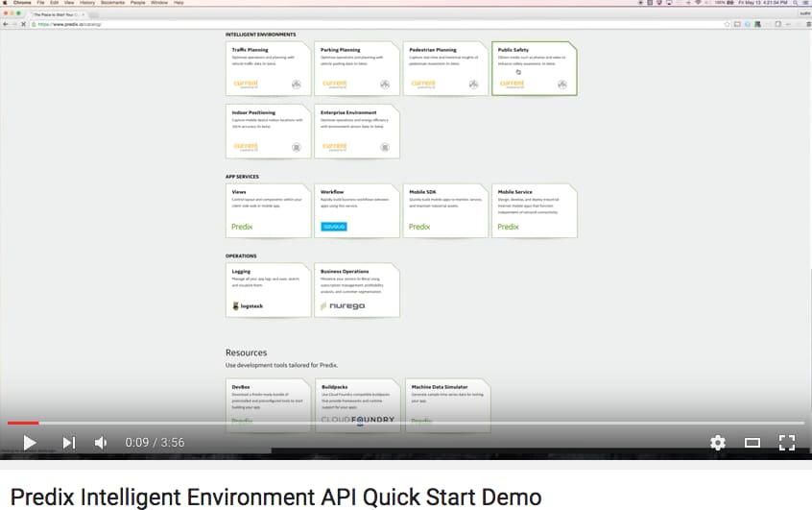Play the video
Screen dimensions: 812x510
click(30, 443)
